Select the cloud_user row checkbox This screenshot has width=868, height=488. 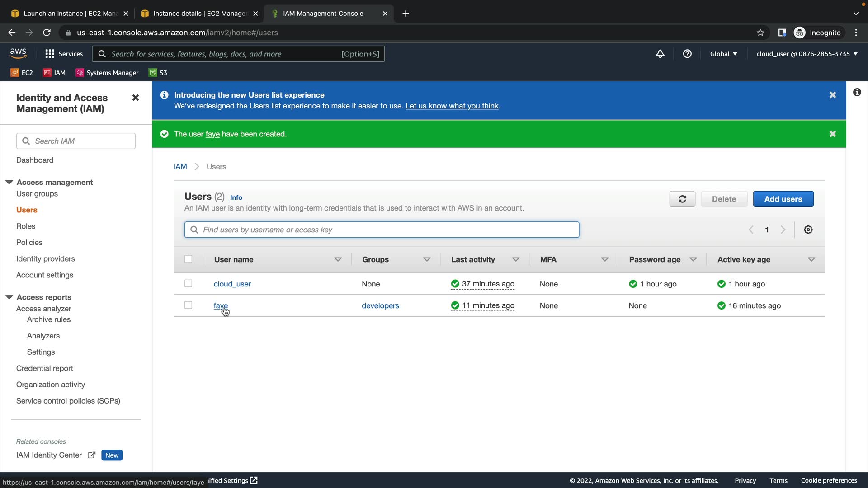pos(189,284)
